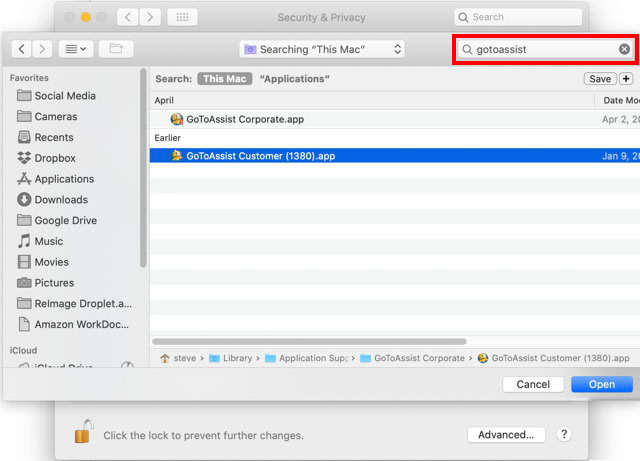This screenshot has height=461, width=640.
Task: Click the GoToAssist Customer app icon
Action: tap(177, 156)
